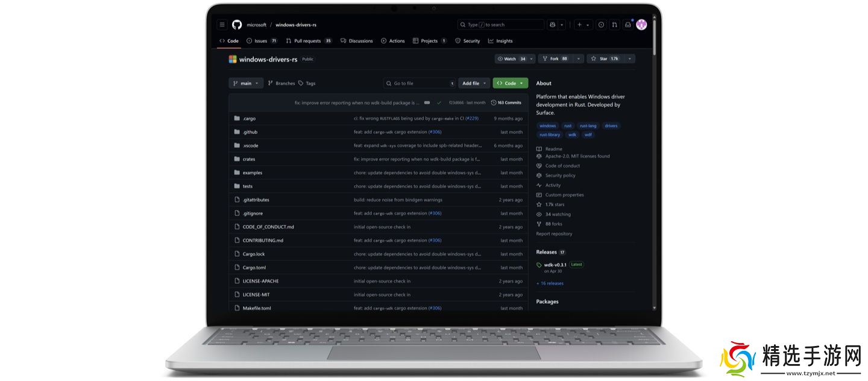
Task: Click the GitHub octocat logo
Action: click(x=237, y=25)
